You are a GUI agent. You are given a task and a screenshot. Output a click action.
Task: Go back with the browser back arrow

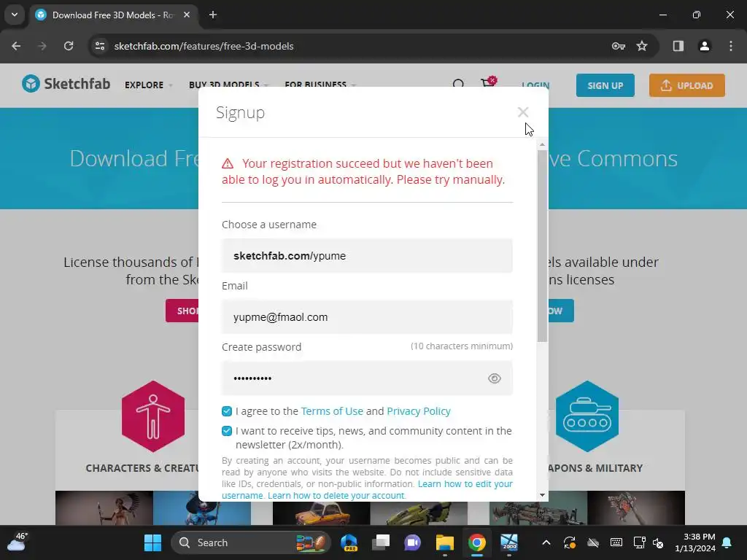point(16,46)
